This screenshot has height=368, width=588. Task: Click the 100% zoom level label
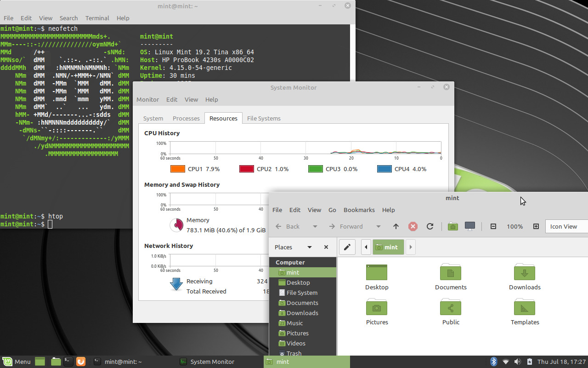(514, 226)
